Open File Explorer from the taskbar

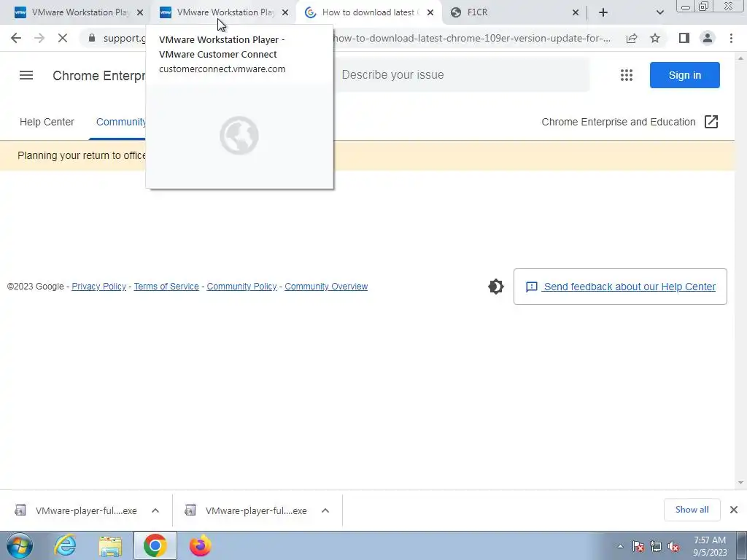coord(110,545)
